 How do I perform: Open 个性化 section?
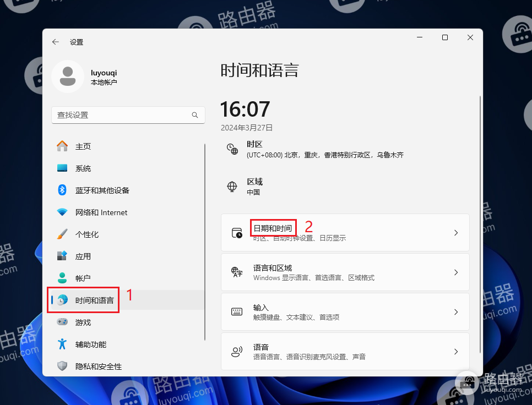127,234
